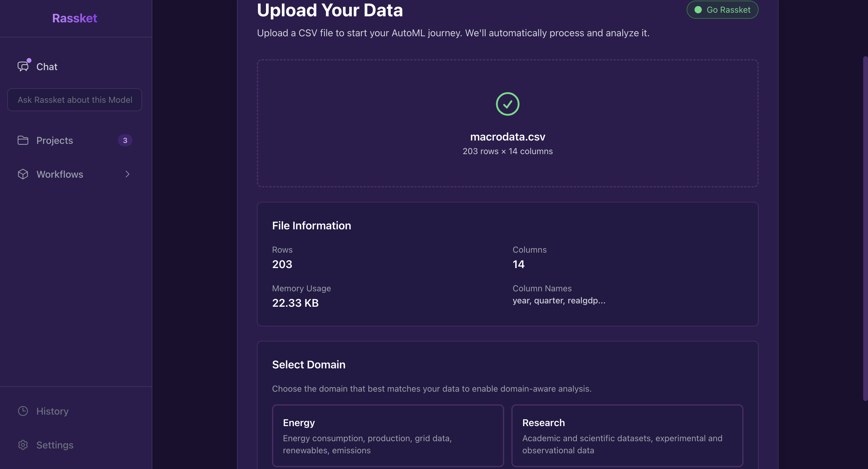Click the green status dot on Go Rassket
The height and width of the screenshot is (469, 868).
point(698,10)
